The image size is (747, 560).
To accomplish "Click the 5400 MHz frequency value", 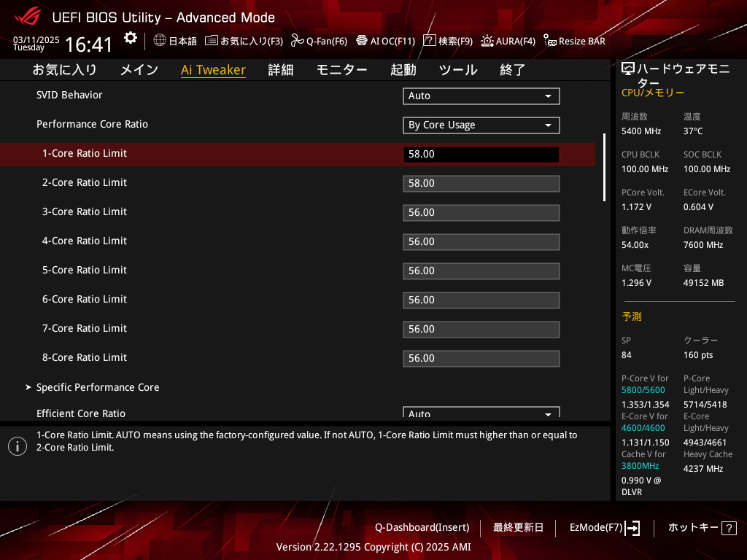I will [641, 131].
